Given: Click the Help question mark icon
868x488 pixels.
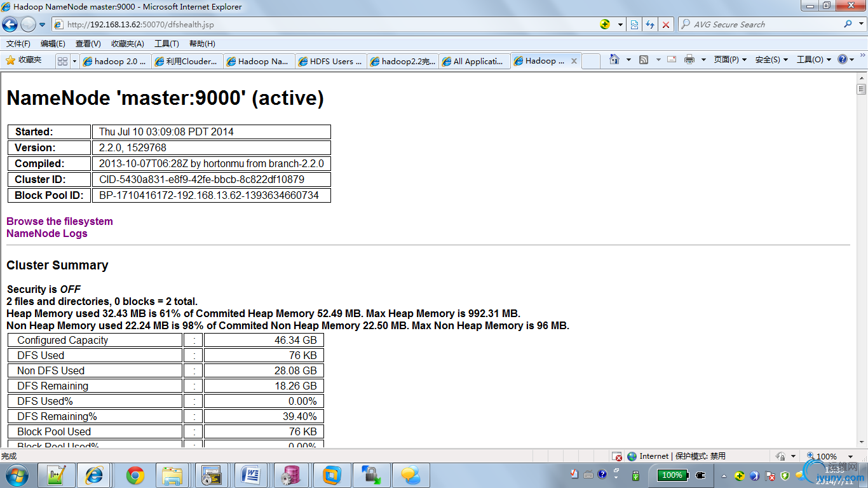Looking at the screenshot, I should (x=843, y=59).
